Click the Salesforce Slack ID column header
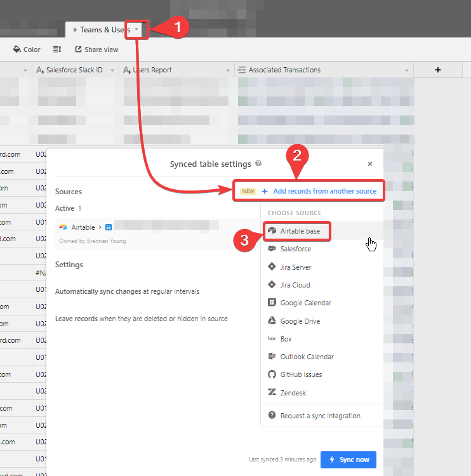This screenshot has height=476, width=471. (76, 70)
